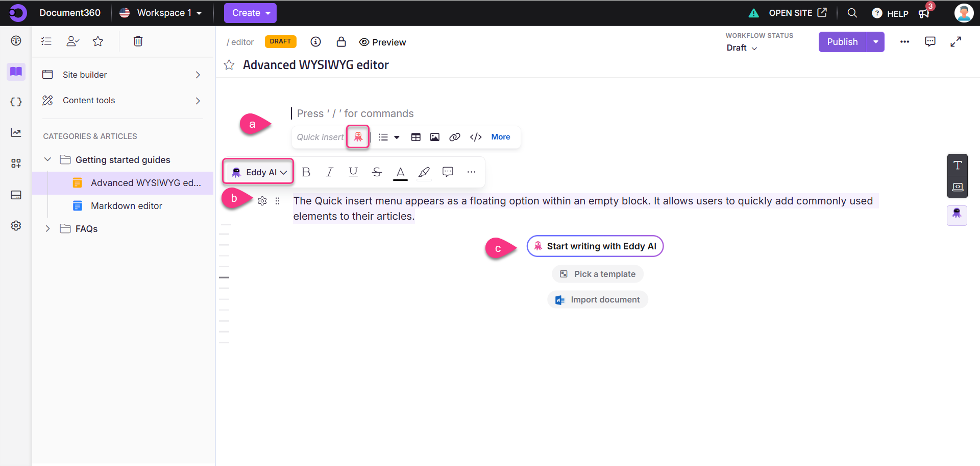This screenshot has height=466, width=980.
Task: Expand the Site builder menu
Action: pyautogui.click(x=122, y=75)
